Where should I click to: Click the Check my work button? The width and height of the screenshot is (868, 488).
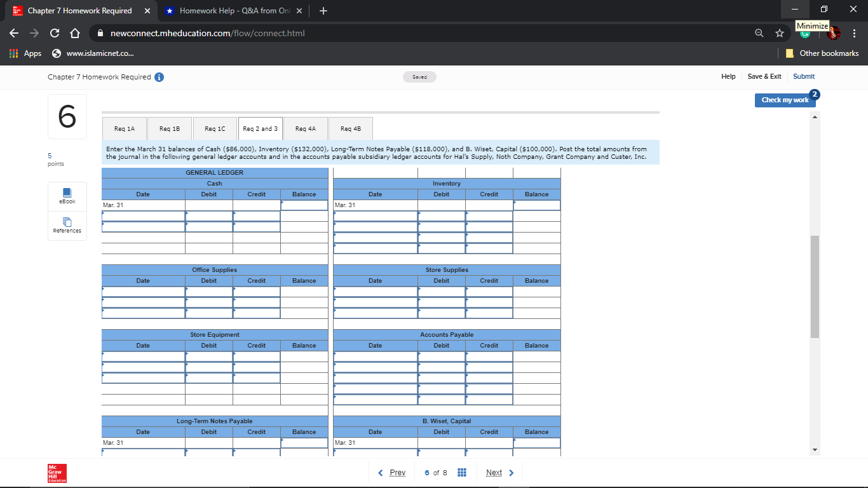pyautogui.click(x=784, y=100)
